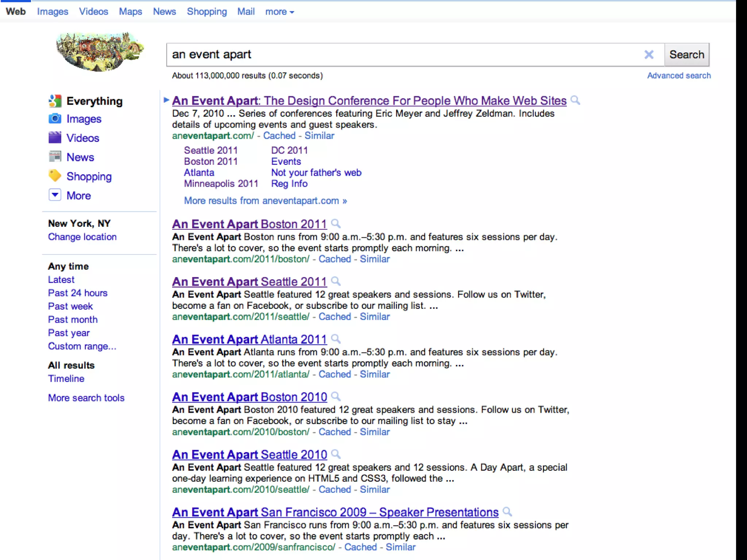
Task: Filter results to Past week
Action: click(x=70, y=306)
